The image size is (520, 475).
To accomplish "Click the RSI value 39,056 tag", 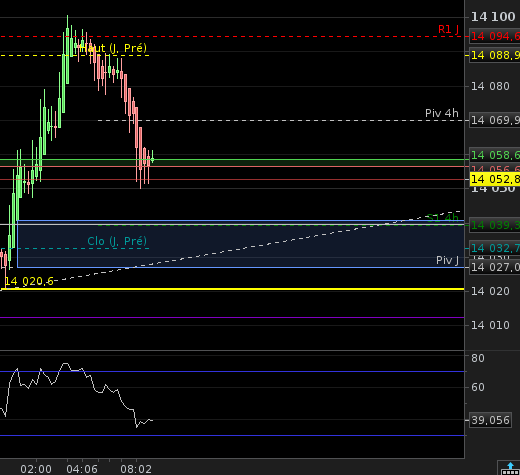I will [x=490, y=420].
